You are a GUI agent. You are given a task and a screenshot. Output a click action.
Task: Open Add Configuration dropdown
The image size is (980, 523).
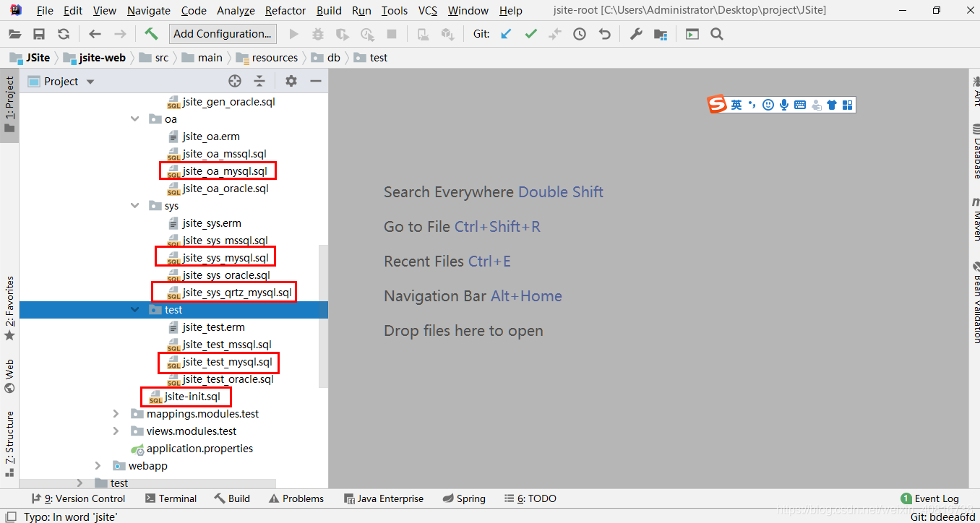pyautogui.click(x=223, y=34)
